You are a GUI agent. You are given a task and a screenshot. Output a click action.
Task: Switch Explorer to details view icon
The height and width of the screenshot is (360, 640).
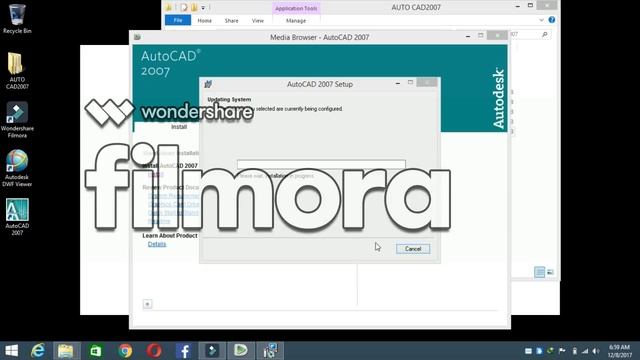540,272
